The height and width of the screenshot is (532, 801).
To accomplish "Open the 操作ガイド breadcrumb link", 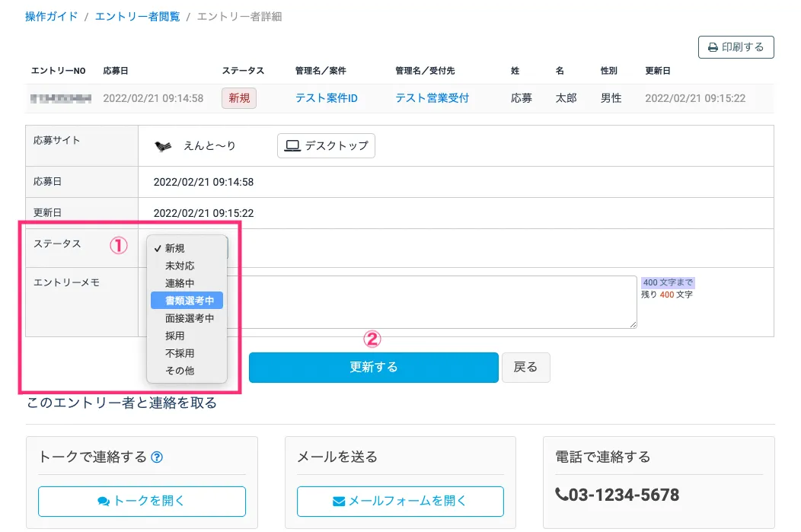I will [x=52, y=16].
